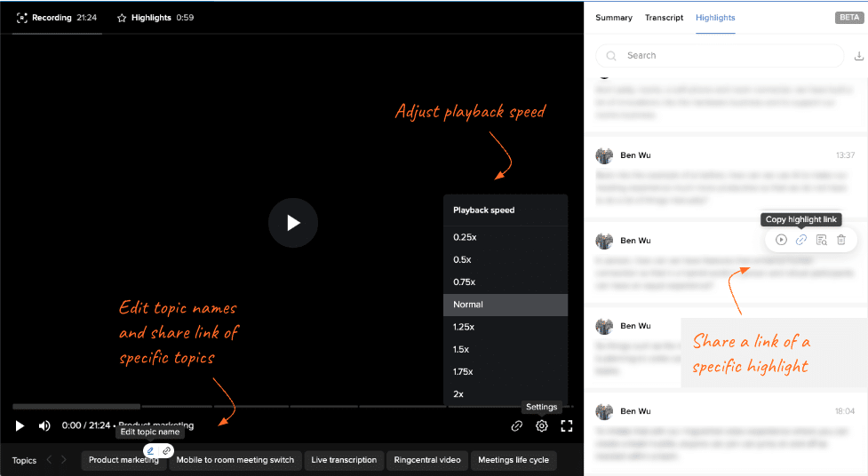Image resolution: width=868 pixels, height=476 pixels.
Task: Mute the recording volume speaker icon
Action: point(44,426)
